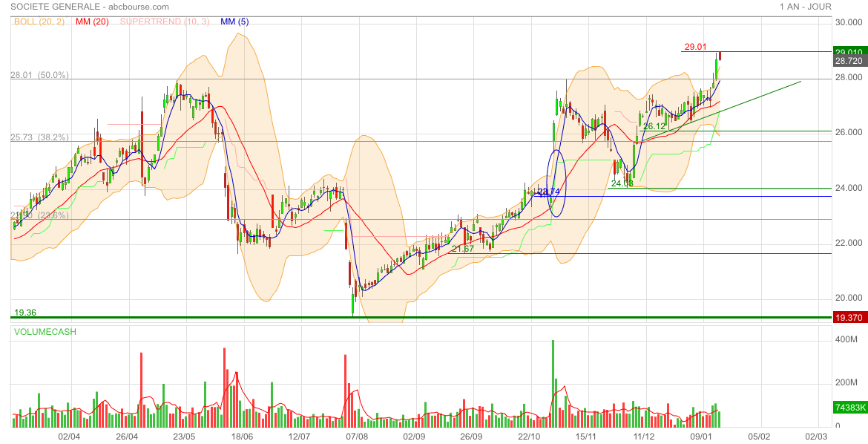Click the green 29.010 price tag
868x444 pixels.
(x=849, y=51)
